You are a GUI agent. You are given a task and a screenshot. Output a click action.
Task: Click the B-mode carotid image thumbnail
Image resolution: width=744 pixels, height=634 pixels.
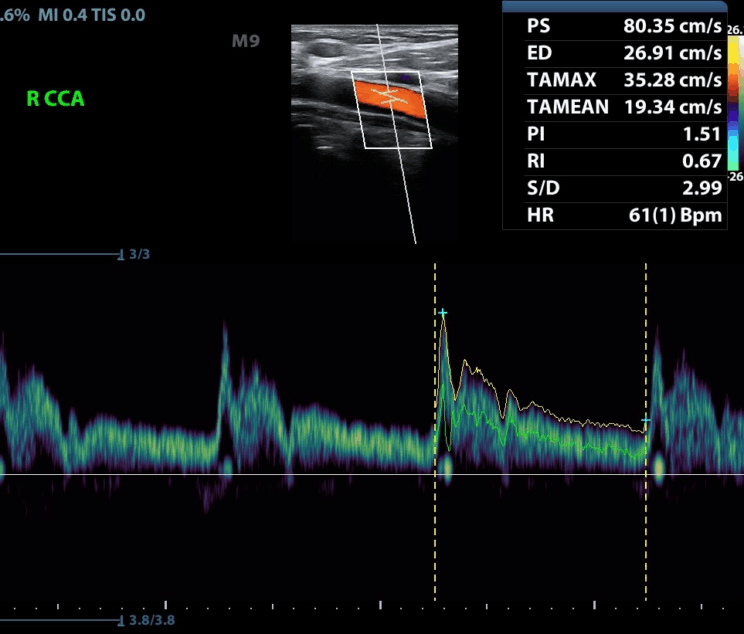coord(374,134)
